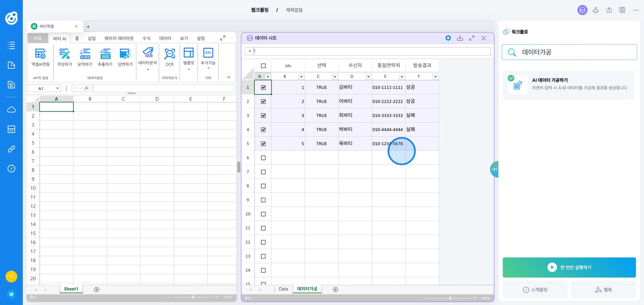Image resolution: width=644 pixels, height=305 pixels.
Task: Toggle the select-all header checkbox
Action: [x=263, y=66]
